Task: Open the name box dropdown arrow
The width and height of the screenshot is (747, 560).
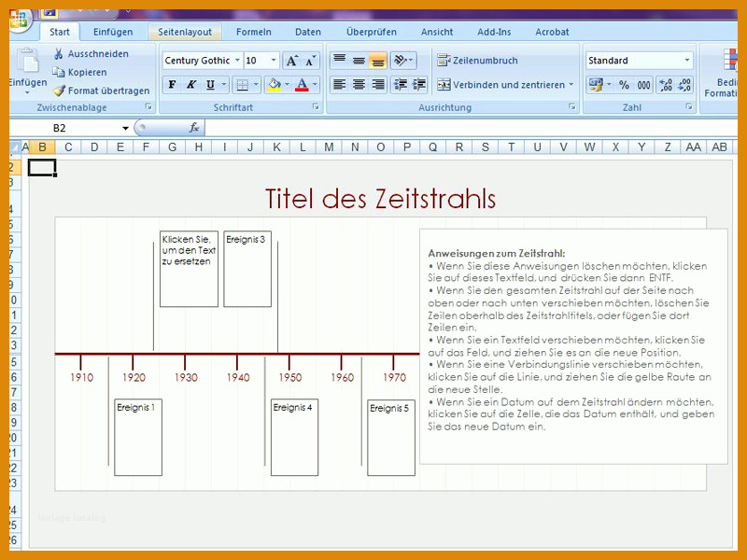Action: [x=125, y=128]
